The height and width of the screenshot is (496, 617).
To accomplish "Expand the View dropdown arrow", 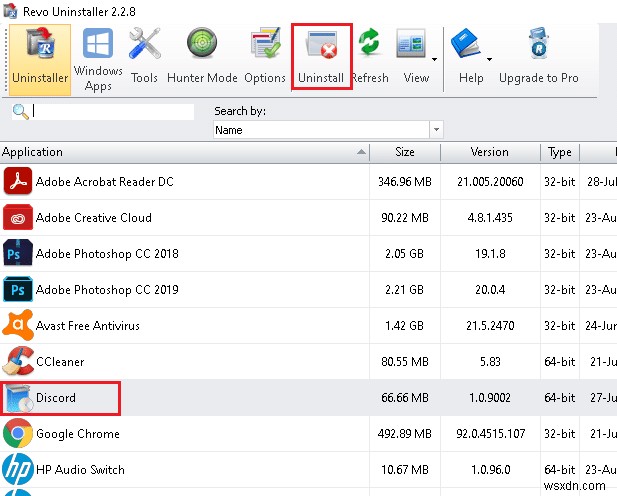I will click(434, 59).
